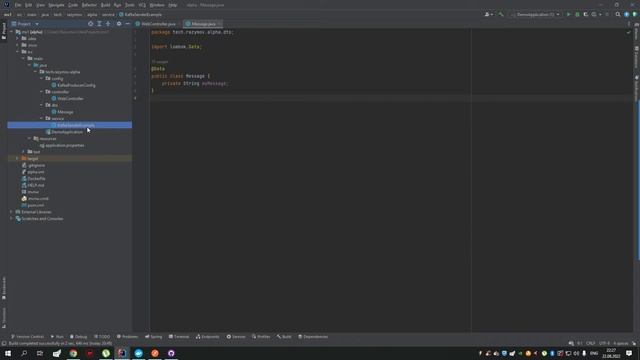The image size is (640, 360).
Task: Open the Dependencies tool window
Action: pyautogui.click(x=313, y=337)
